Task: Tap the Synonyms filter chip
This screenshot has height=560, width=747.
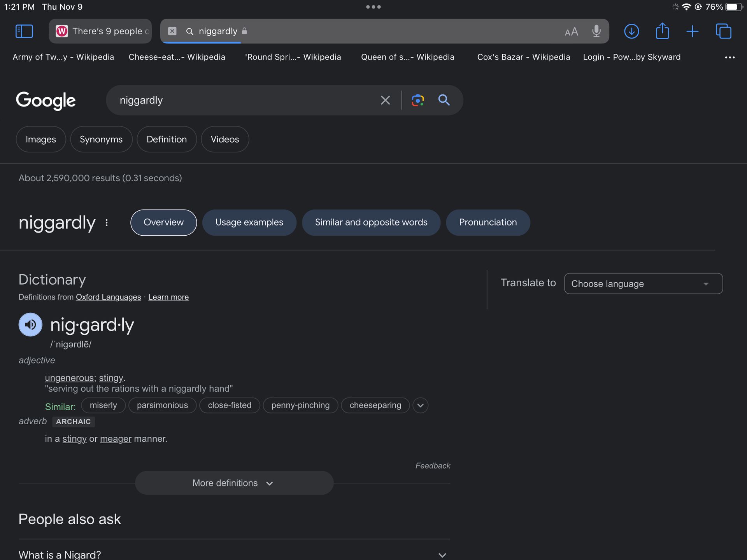Action: coord(101,139)
